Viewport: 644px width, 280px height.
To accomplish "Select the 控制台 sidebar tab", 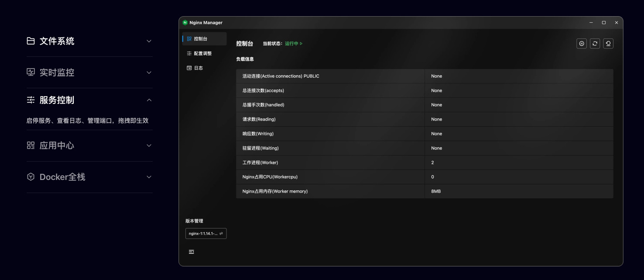I will [200, 39].
